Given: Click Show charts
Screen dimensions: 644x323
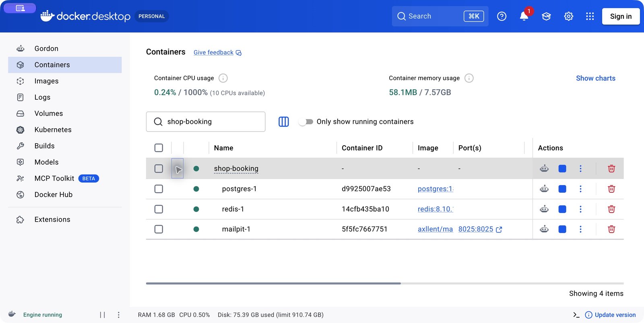Looking at the screenshot, I should (596, 78).
